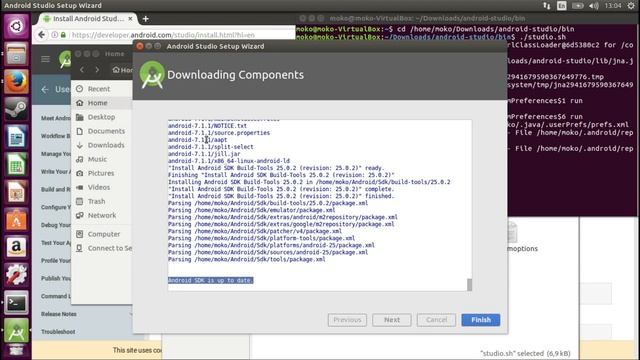
Task: Click the Home path button in Files toolbar
Action: [x=122, y=70]
